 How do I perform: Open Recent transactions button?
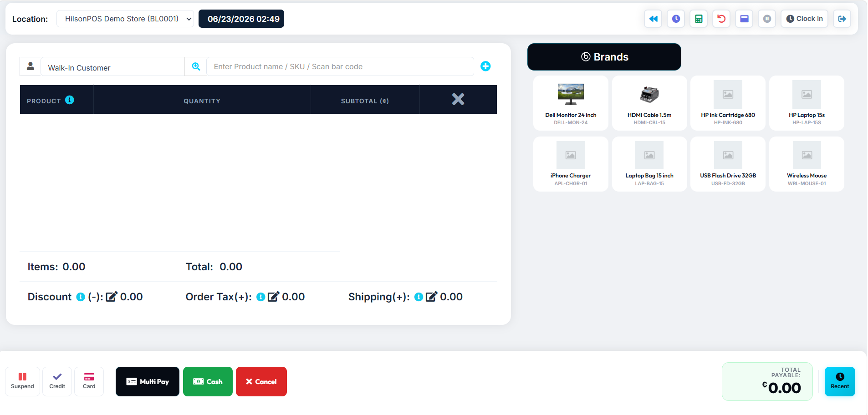(x=840, y=381)
